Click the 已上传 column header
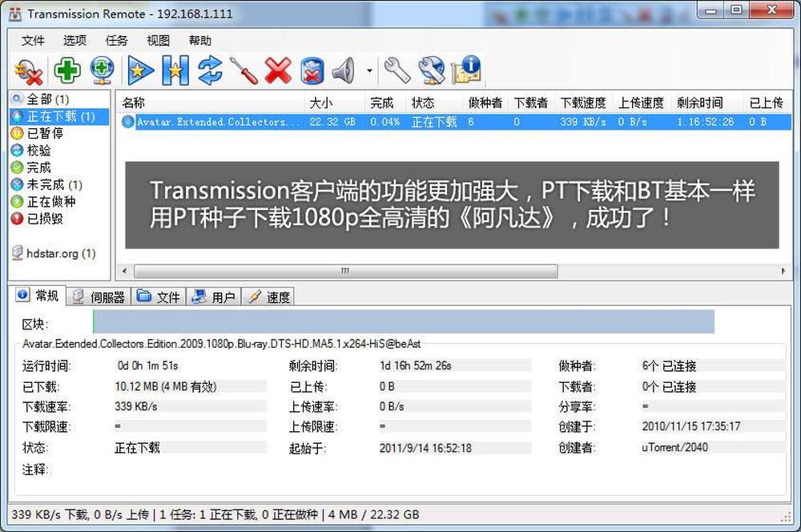 tap(767, 103)
